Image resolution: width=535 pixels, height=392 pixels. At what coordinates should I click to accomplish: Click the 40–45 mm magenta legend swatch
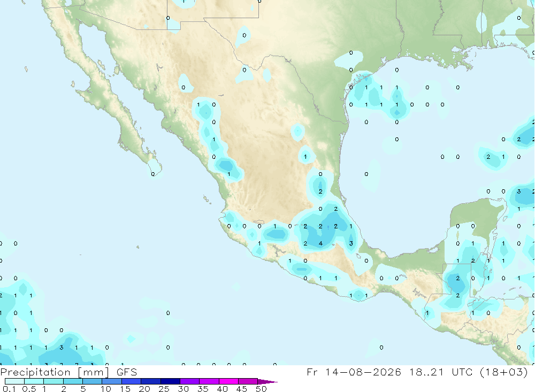coord(228,381)
